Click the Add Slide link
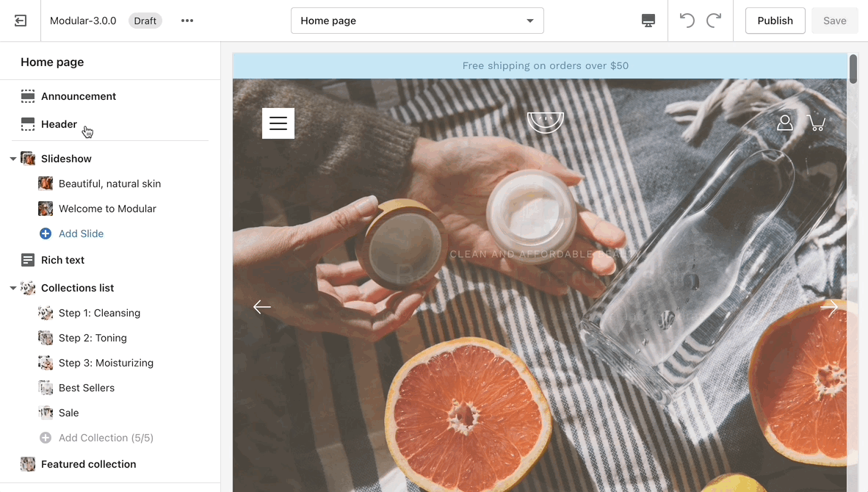This screenshot has height=492, width=868. (81, 234)
